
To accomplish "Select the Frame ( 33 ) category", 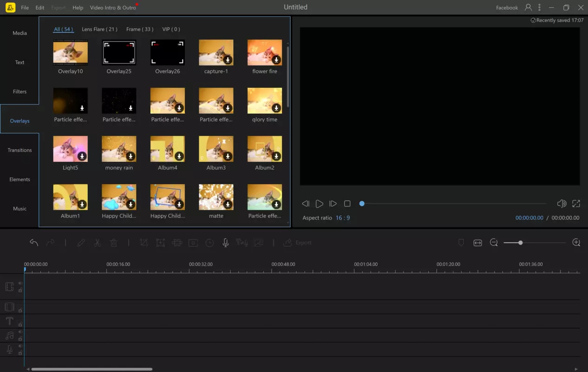I will (x=140, y=29).
